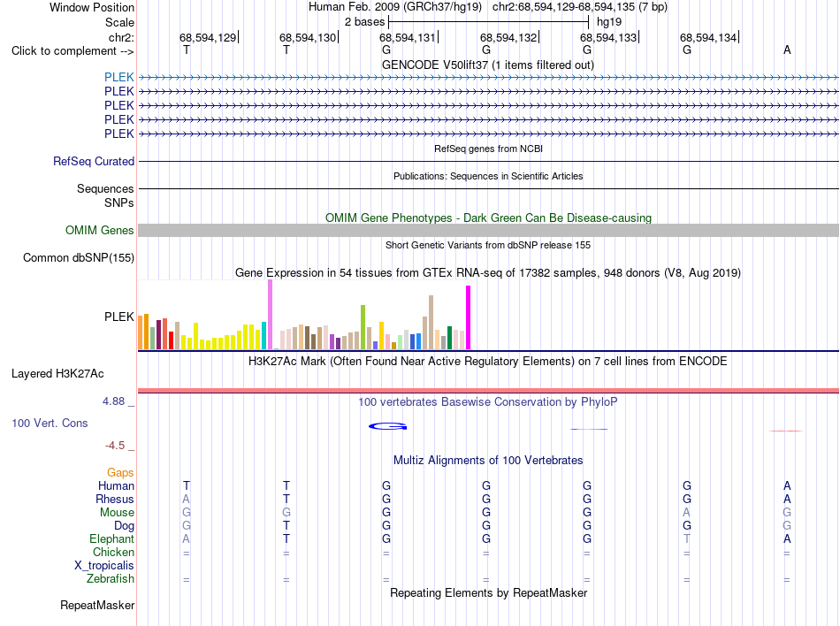Click the black PLEK label beside GTEx chart
Viewport: 840px width, 626px height.
(119, 317)
